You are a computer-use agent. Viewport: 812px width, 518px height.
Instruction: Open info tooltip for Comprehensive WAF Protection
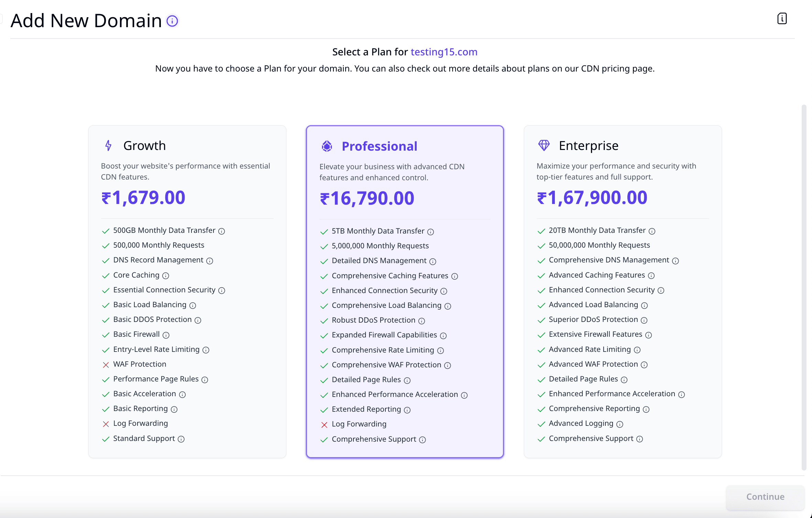[448, 365]
